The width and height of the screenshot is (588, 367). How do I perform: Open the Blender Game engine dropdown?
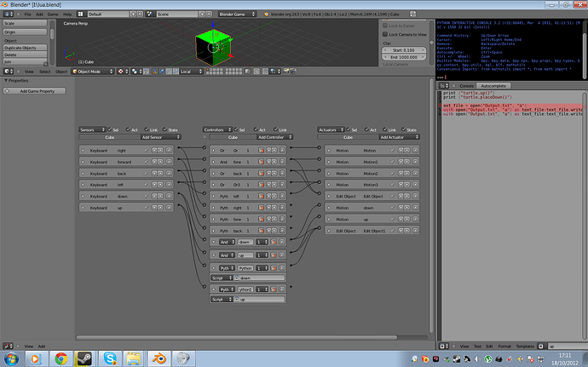coord(237,14)
